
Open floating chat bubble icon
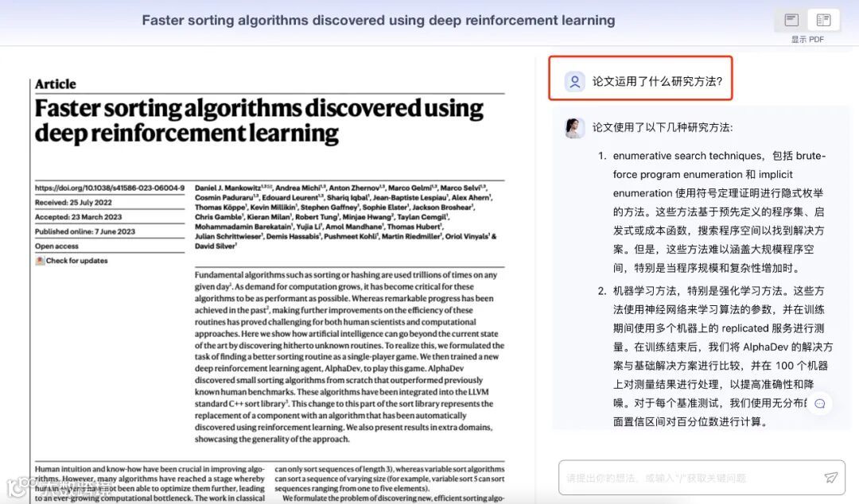(819, 404)
